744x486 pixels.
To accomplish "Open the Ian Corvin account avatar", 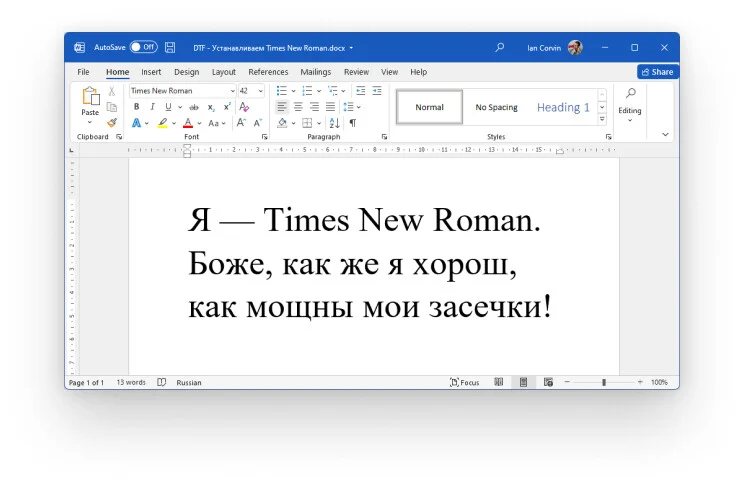I will click(x=575, y=47).
